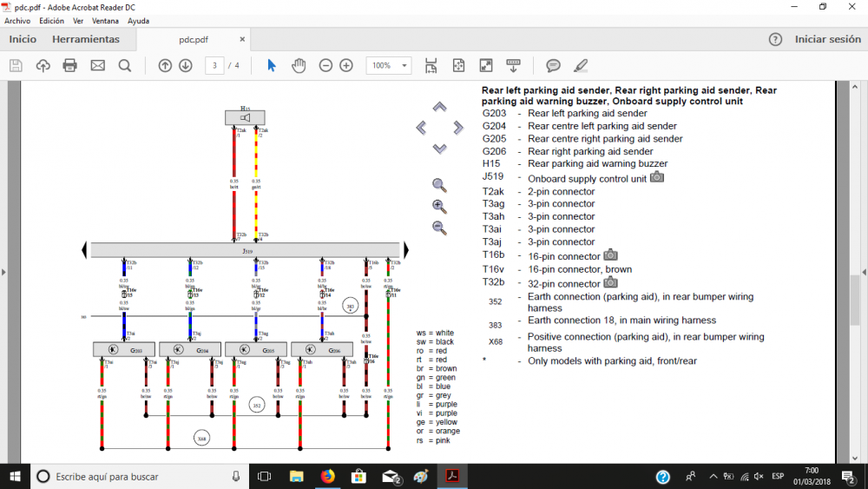Click camera icon beside T16b connector

[610, 254]
